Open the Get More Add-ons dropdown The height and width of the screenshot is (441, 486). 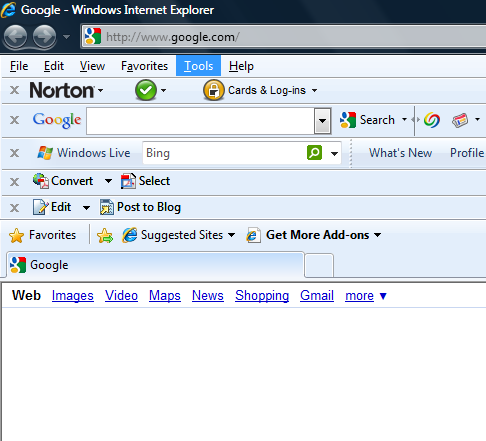tap(377, 235)
